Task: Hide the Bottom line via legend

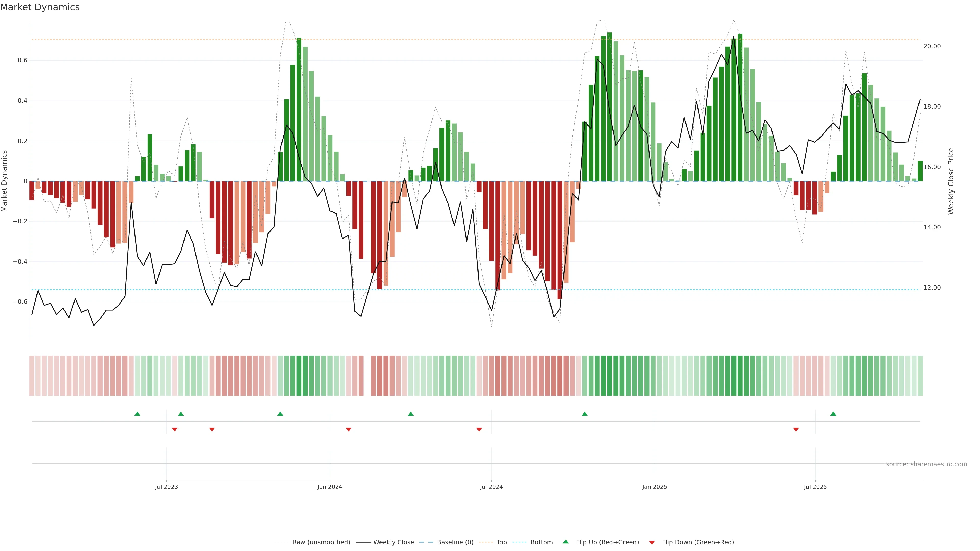Action: pyautogui.click(x=541, y=542)
